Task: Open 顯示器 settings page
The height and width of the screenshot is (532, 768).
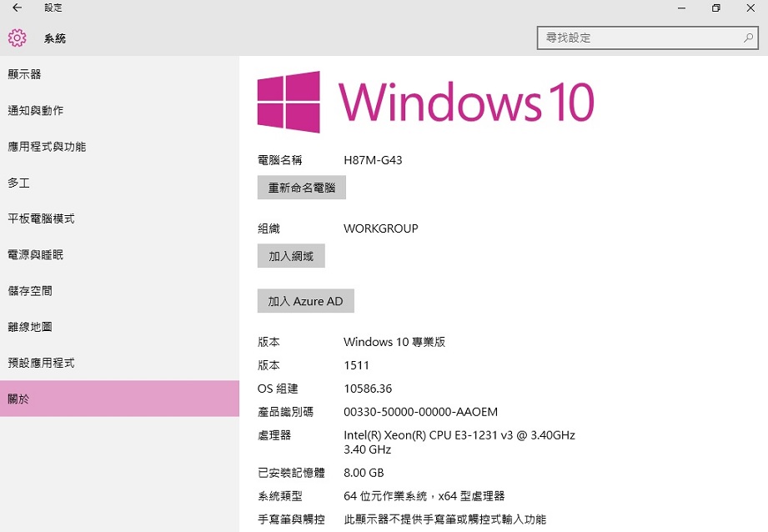Action: 119,74
